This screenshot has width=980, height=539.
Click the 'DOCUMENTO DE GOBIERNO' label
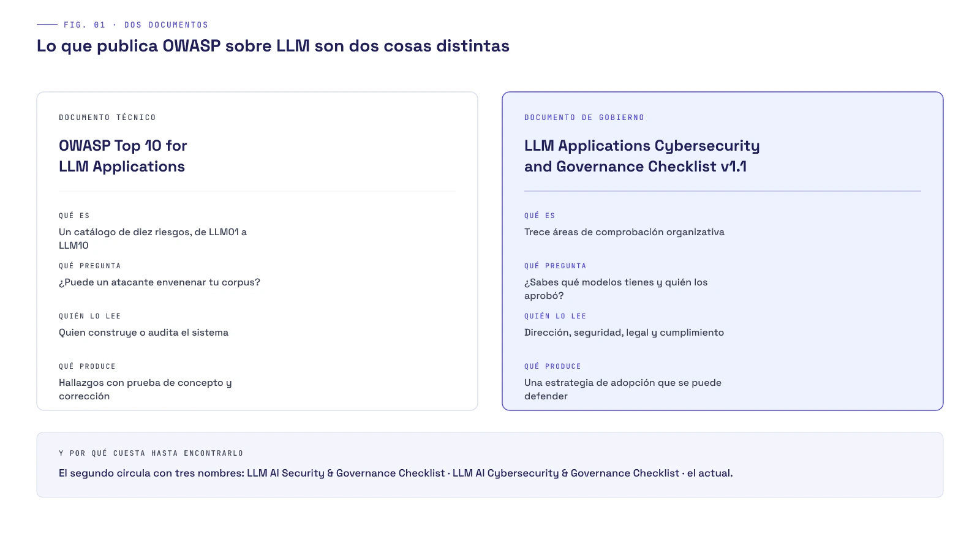tap(584, 118)
